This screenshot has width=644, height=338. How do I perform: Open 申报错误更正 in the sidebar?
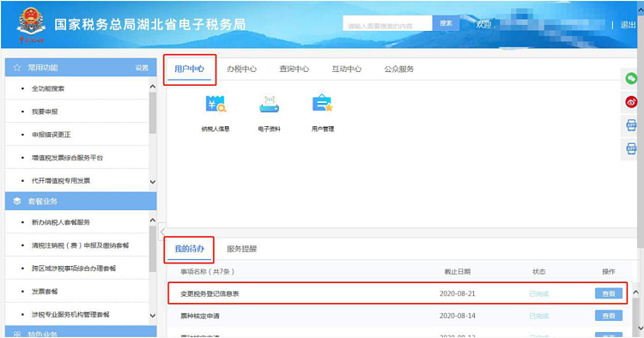52,135
